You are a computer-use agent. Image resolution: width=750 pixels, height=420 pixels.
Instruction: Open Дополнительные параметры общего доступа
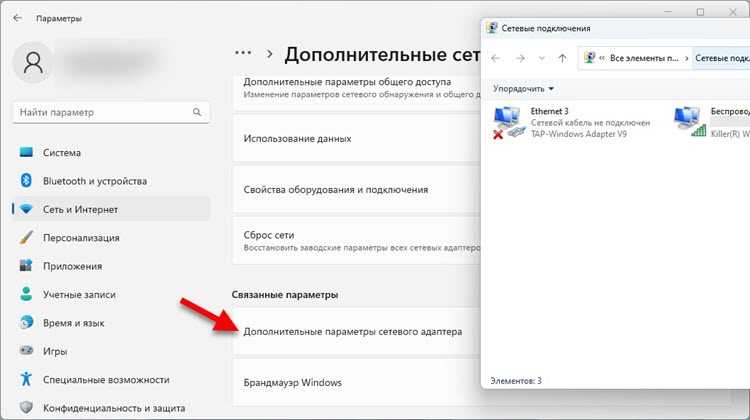(356, 88)
